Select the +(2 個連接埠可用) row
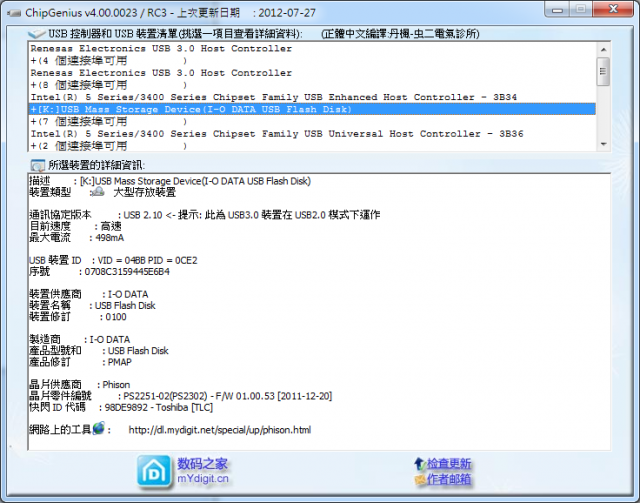This screenshot has height=503, width=640. click(312, 146)
